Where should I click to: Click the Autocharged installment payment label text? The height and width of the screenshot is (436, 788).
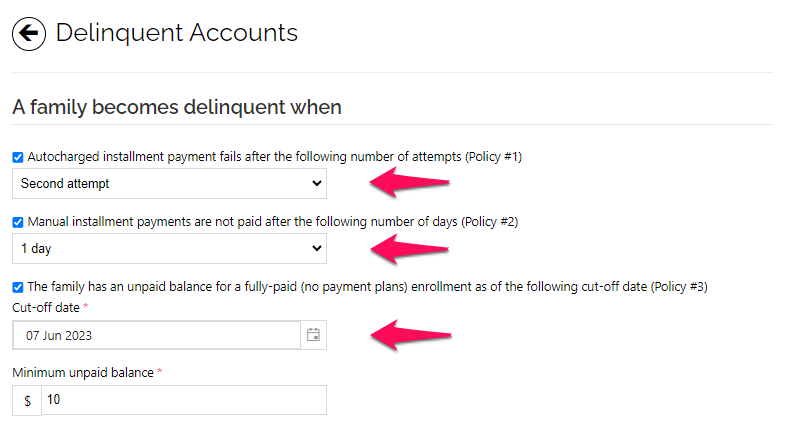click(x=275, y=157)
